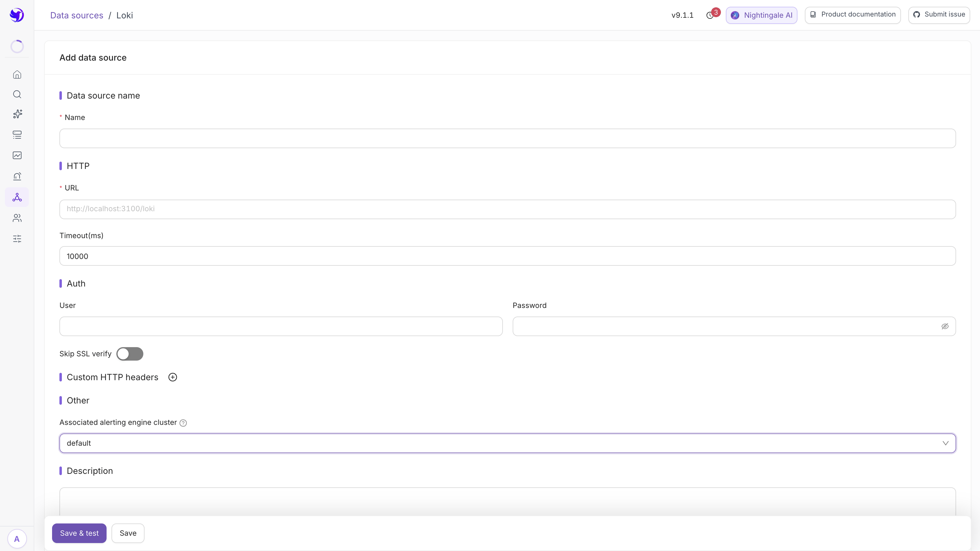Focus the Timeout(ms) field
Image resolution: width=980 pixels, height=551 pixels.
tap(507, 256)
